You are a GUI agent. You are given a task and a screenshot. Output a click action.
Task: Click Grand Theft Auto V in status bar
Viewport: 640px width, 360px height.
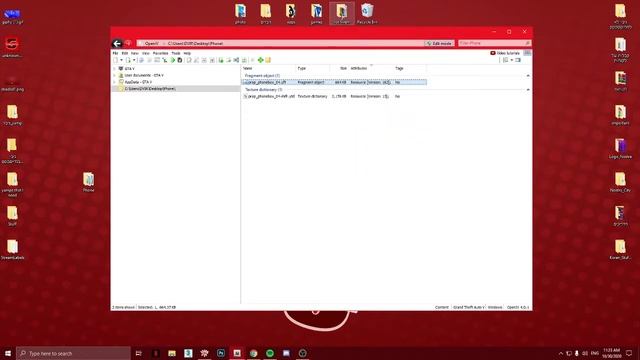coord(469,307)
